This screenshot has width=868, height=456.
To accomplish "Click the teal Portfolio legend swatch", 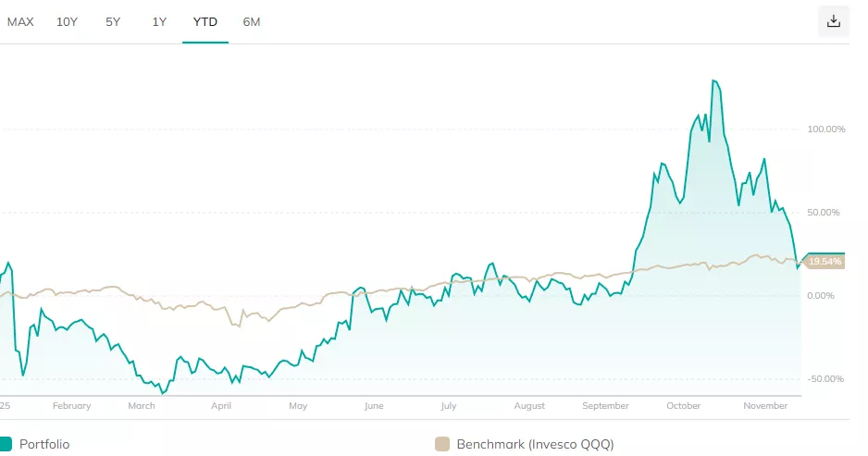I will pos(6,444).
